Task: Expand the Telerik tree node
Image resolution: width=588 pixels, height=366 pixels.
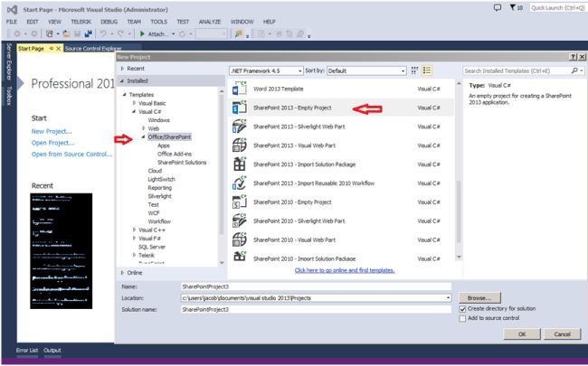Action: click(x=134, y=255)
